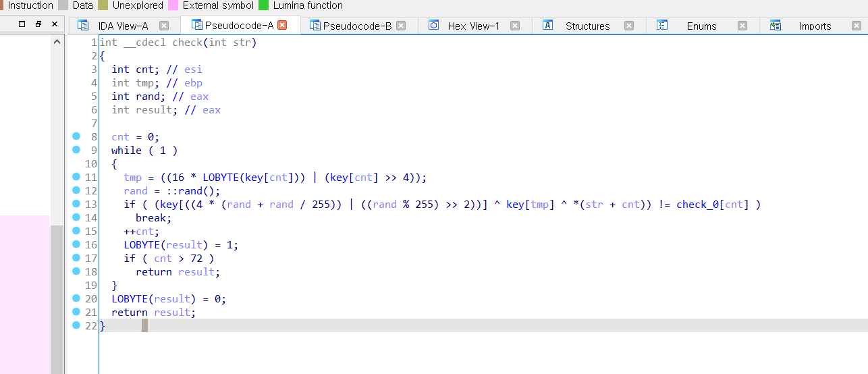The height and width of the screenshot is (374, 868).
Task: Click the Enums tab icon
Action: [x=662, y=25]
